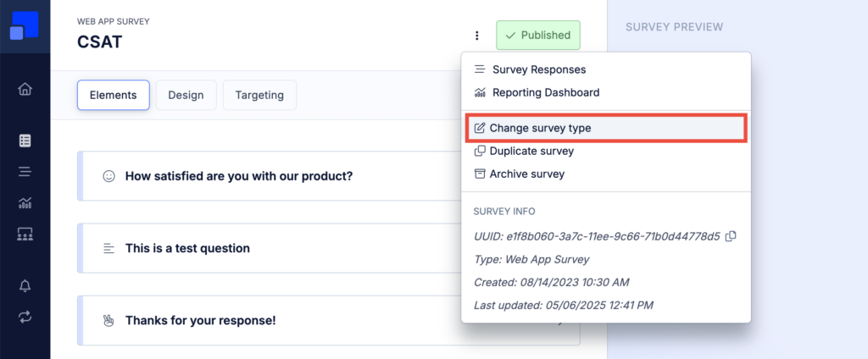Open Reporting Dashboard menu entry

pos(605,92)
